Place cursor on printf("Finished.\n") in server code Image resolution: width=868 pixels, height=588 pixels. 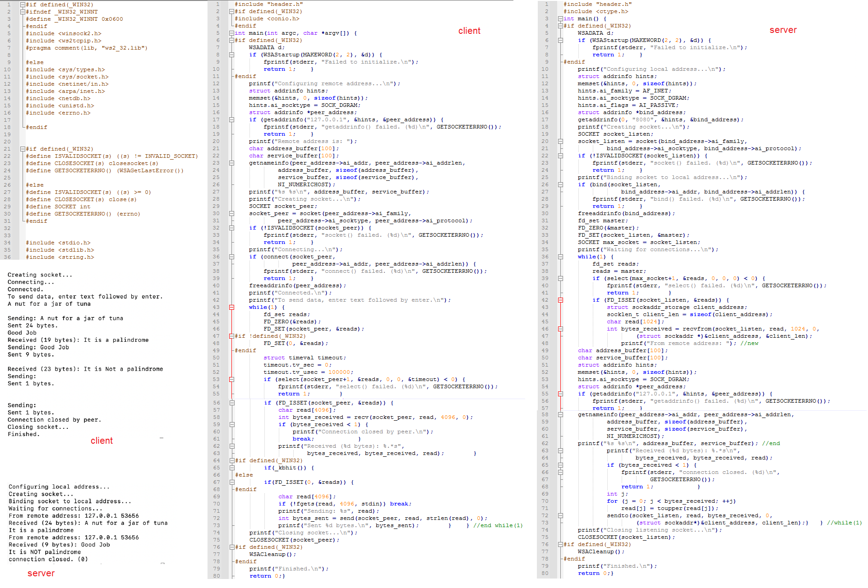[618, 566]
